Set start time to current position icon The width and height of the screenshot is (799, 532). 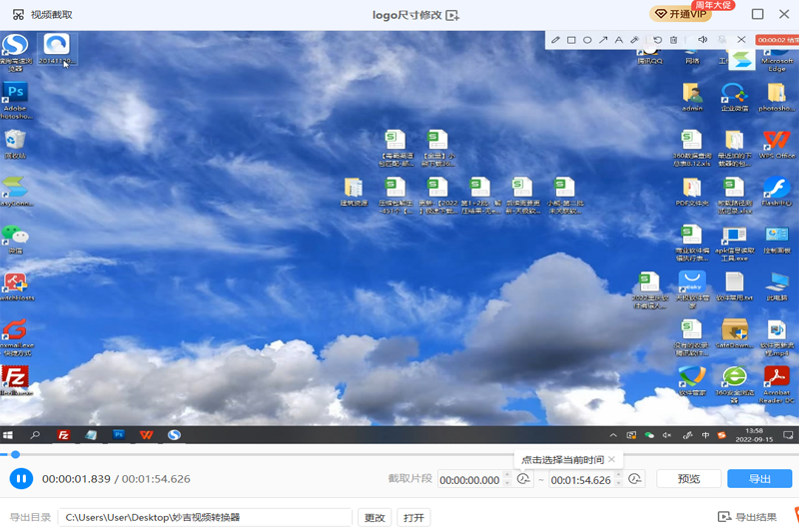coord(523,480)
